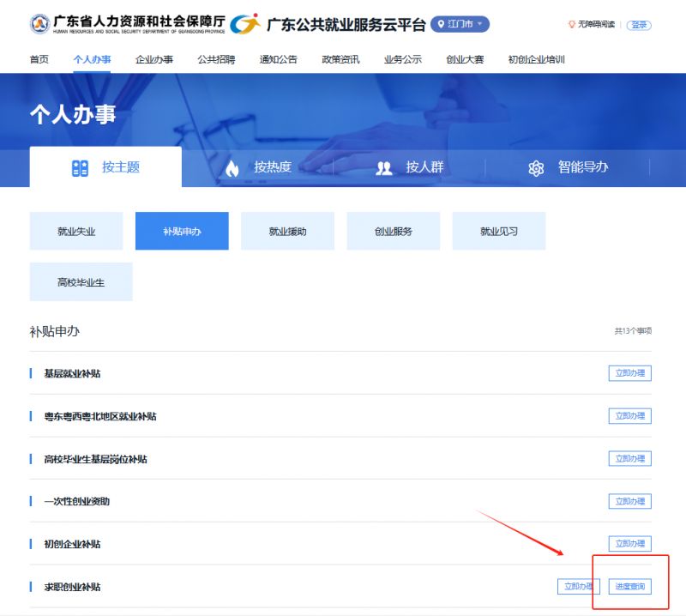Click the Guangdong HR department emblem logo

click(x=39, y=24)
